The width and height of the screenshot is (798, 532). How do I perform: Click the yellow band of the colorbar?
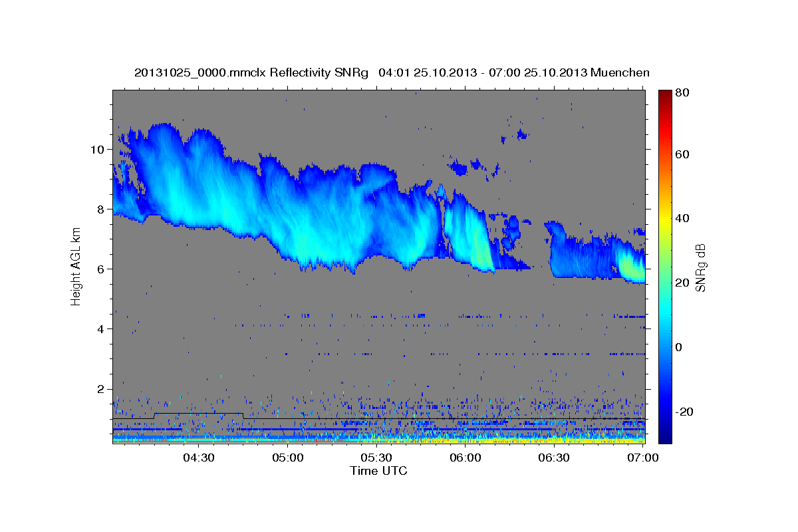664,219
